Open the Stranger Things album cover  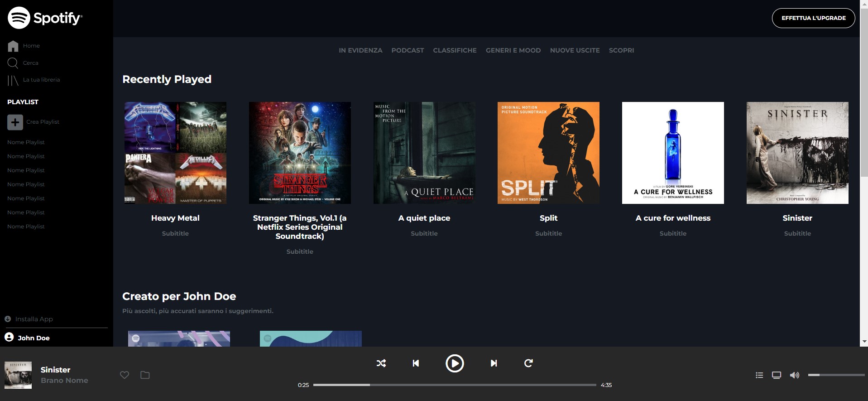(300, 153)
